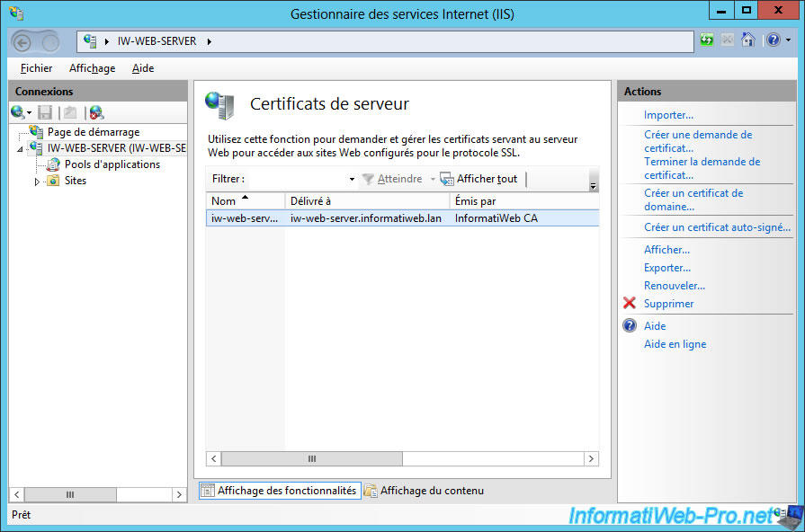Open the Affichage menu
This screenshot has width=805, height=532.
[92, 68]
